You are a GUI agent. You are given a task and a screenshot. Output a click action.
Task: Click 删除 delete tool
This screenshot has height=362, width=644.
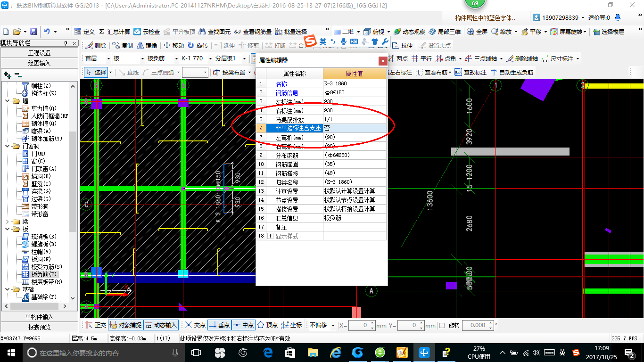pos(96,46)
